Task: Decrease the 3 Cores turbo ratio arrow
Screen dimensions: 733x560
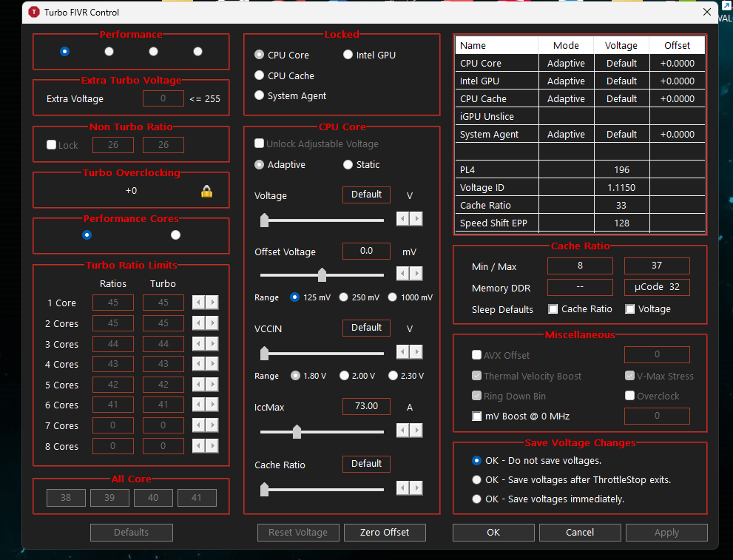Action: [x=199, y=343]
